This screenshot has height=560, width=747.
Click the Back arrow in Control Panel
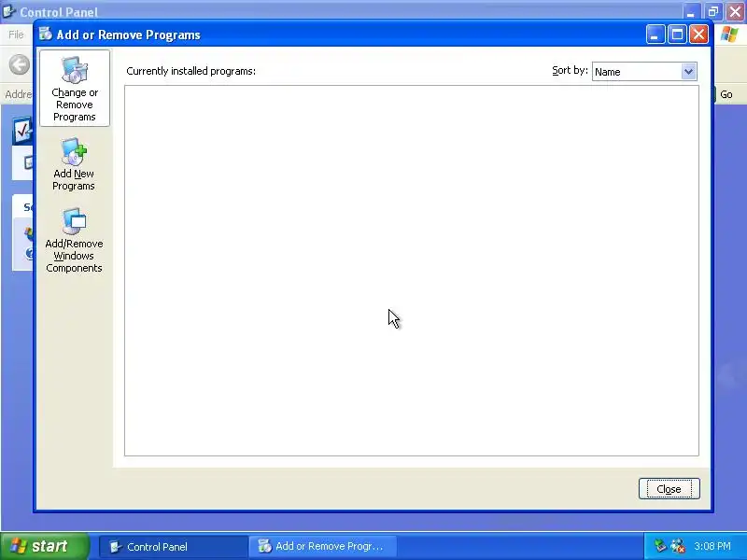point(20,64)
